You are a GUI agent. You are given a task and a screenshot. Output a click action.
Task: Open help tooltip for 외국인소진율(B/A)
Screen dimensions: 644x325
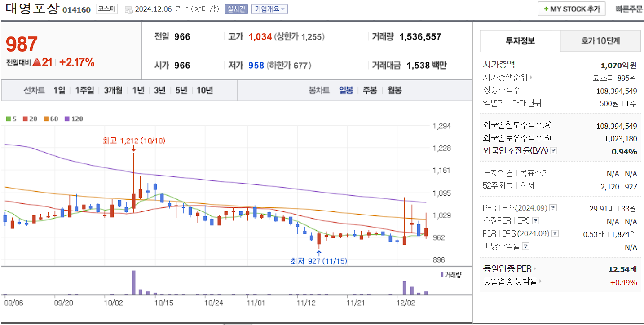[555, 152]
